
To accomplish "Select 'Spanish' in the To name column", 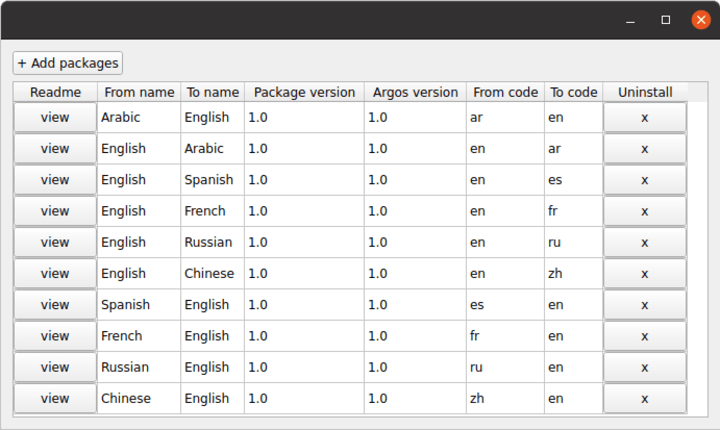I will [213, 180].
